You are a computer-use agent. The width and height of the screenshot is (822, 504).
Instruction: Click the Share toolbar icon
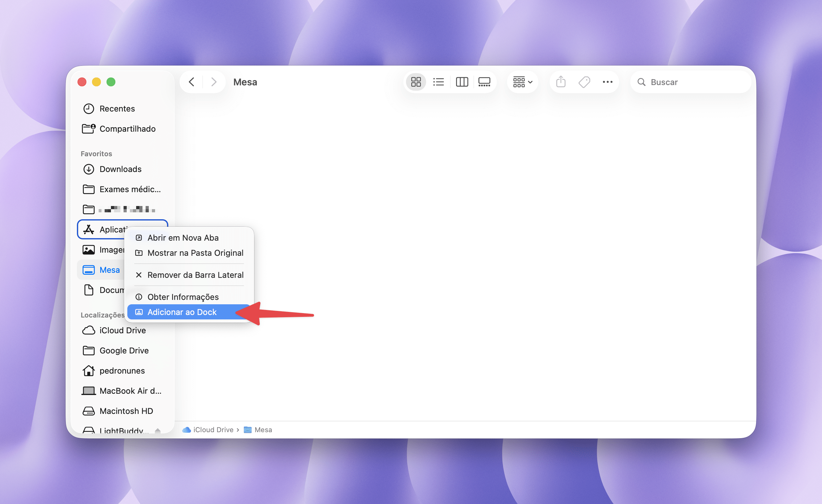[561, 82]
